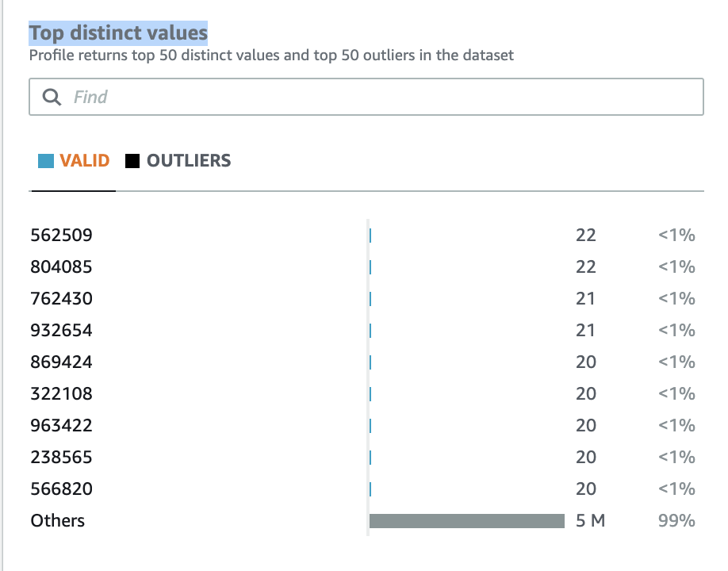Click the 5 M count for Others
This screenshot has height=571, width=728.
coord(591,521)
